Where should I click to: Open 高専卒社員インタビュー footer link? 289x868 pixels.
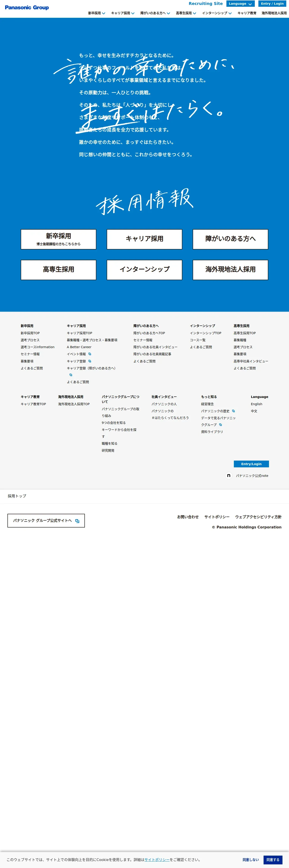(251, 361)
